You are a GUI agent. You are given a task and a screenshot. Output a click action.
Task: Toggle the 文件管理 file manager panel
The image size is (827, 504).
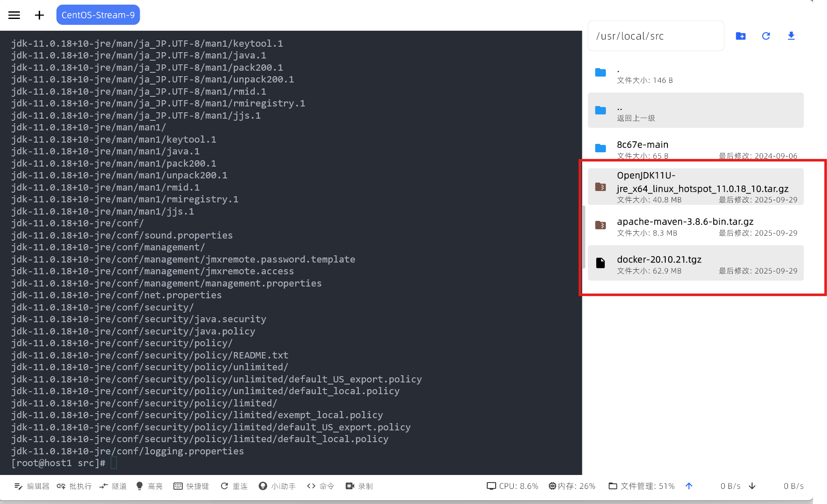point(641,486)
